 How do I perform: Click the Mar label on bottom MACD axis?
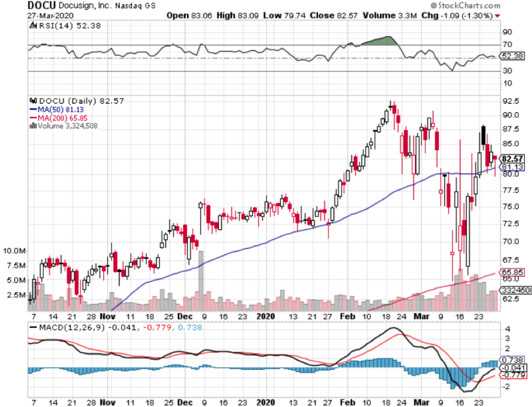coord(421,403)
